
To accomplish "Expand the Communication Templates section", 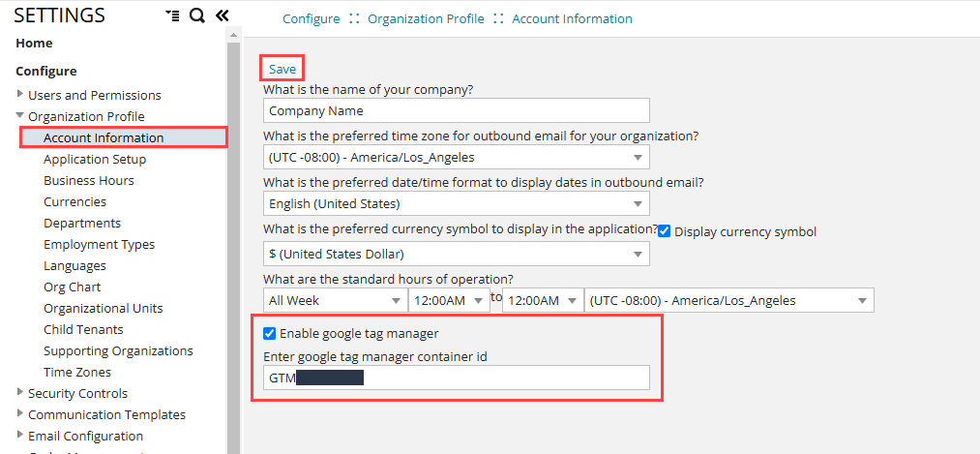I will pyautogui.click(x=20, y=414).
